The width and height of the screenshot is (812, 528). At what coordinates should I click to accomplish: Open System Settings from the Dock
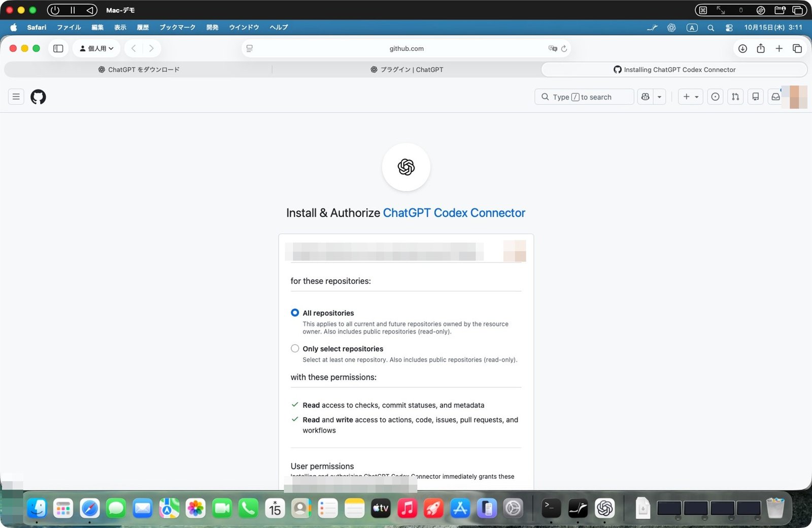(513, 508)
